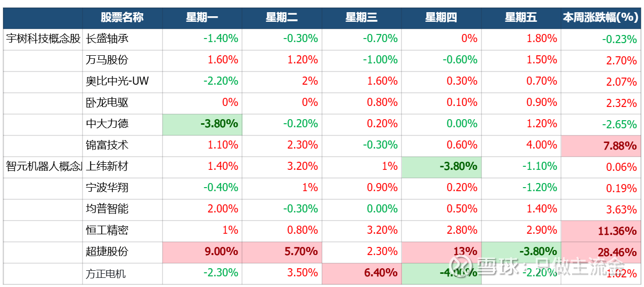Select the 奥比中光-UW stock name cell
Screen dimensions: 644x287
tap(122, 81)
